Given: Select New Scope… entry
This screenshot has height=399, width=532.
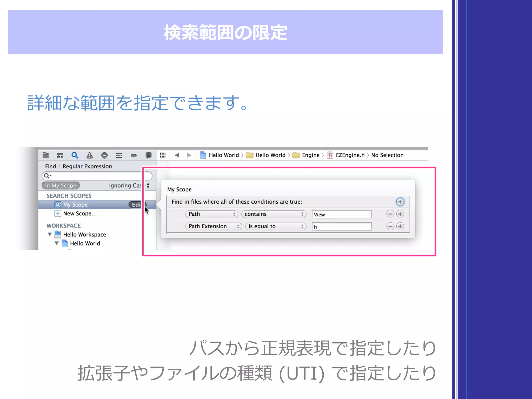Looking at the screenshot, I should click(x=80, y=214).
